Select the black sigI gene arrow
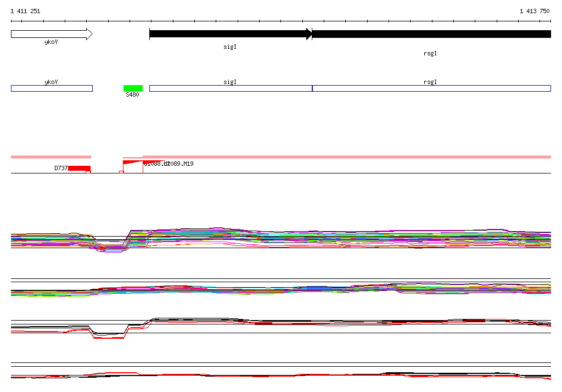The width and height of the screenshot is (562, 392). click(231, 34)
